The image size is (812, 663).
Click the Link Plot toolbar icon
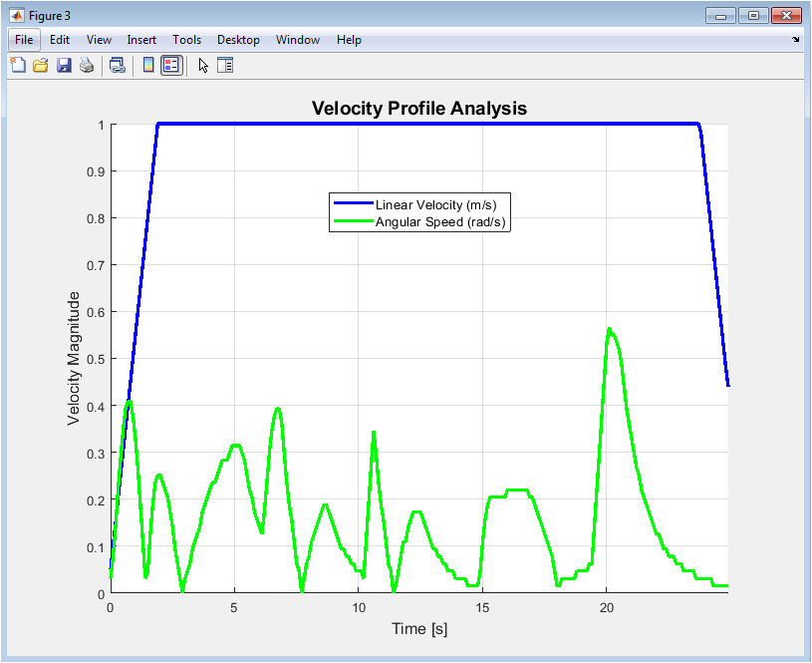(x=118, y=66)
